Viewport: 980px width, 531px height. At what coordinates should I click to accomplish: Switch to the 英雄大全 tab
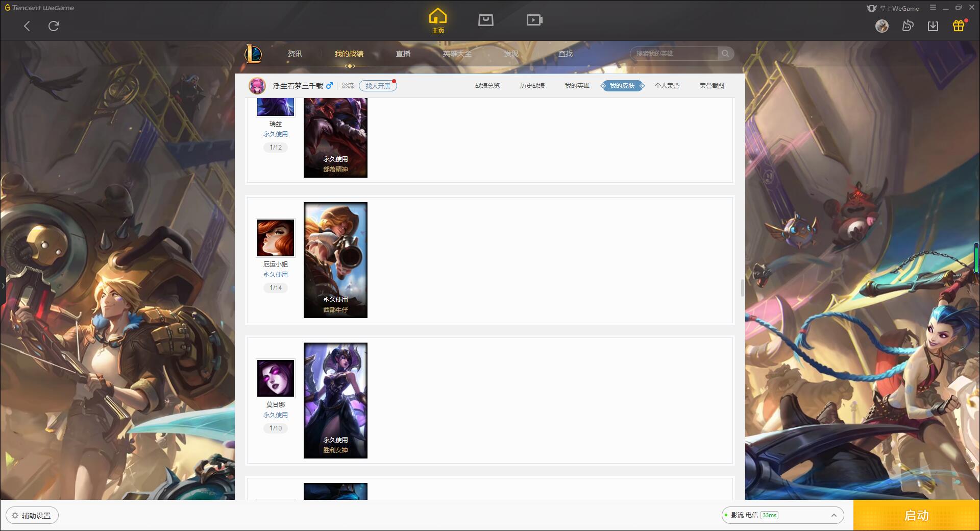click(x=457, y=54)
